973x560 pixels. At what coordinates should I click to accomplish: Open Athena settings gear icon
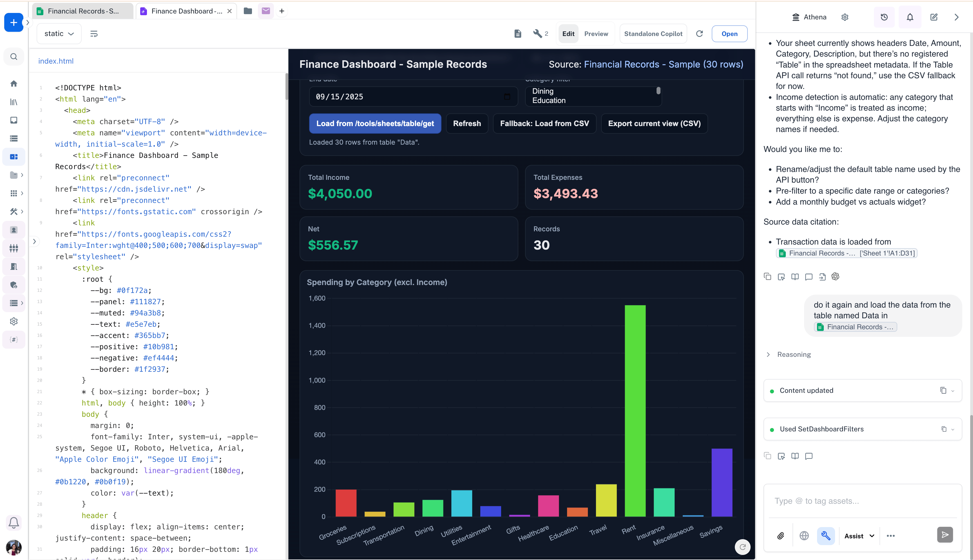845,17
